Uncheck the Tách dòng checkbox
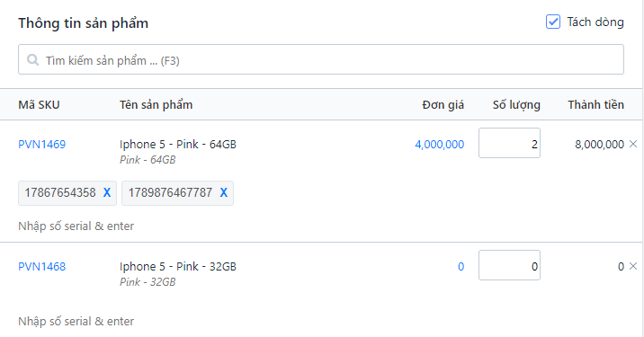Image resolution: width=644 pixels, height=337 pixels. click(553, 22)
